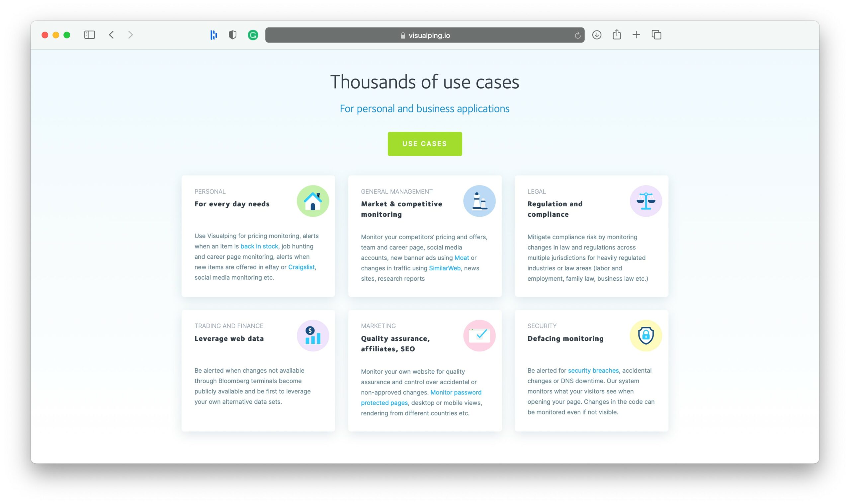The width and height of the screenshot is (850, 504).
Task: Click the legal regulation and compliance icon
Action: pyautogui.click(x=645, y=200)
